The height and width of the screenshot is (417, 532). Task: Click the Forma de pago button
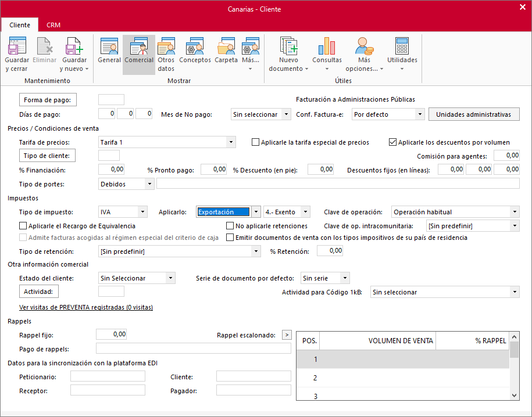click(48, 100)
